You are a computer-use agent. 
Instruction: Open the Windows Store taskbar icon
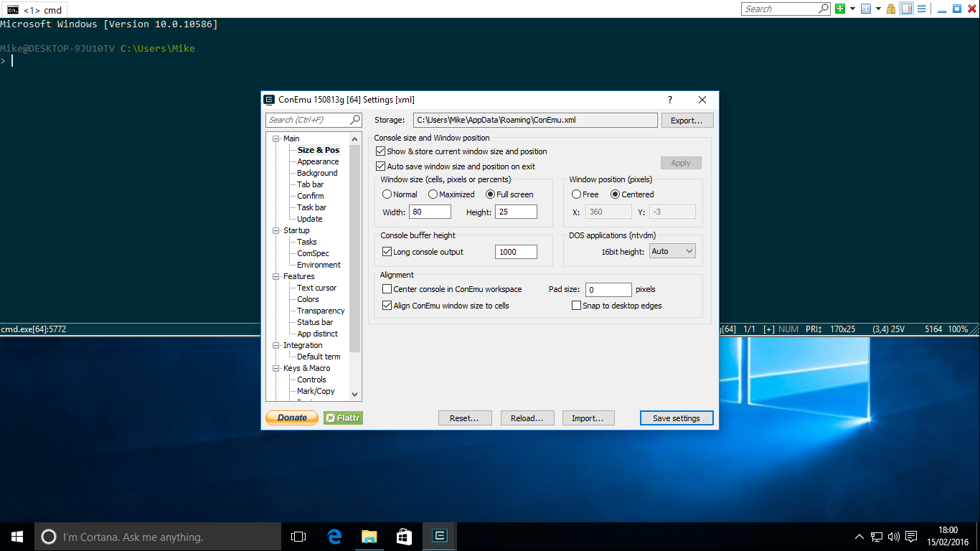pyautogui.click(x=404, y=537)
